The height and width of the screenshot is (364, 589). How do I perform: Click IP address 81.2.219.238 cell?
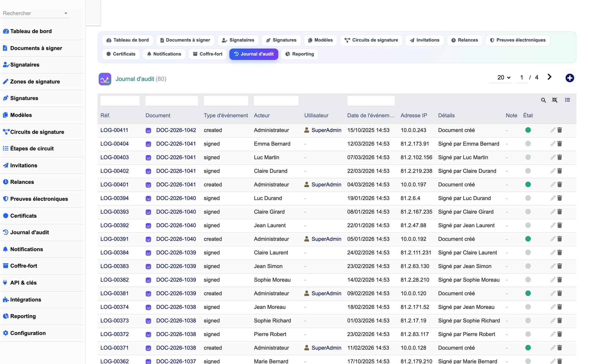[x=416, y=171]
